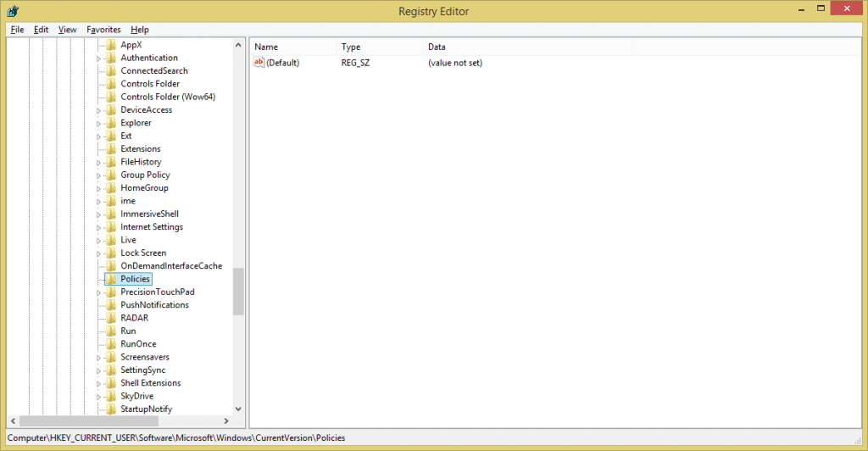Click the Lock Screen folder icon

tap(111, 253)
